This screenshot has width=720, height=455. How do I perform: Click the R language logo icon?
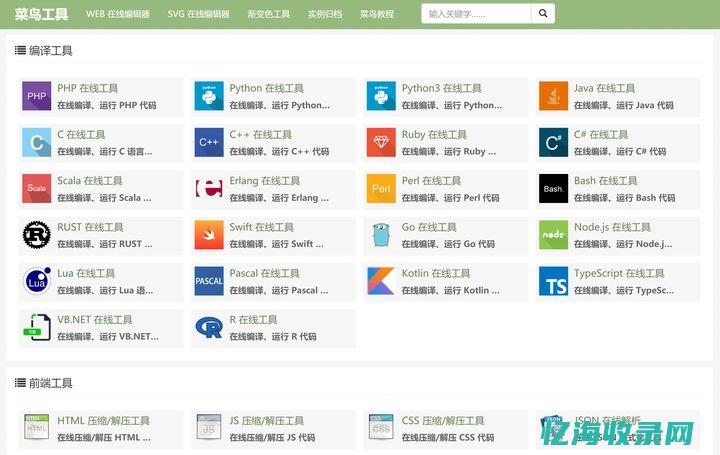[209, 327]
